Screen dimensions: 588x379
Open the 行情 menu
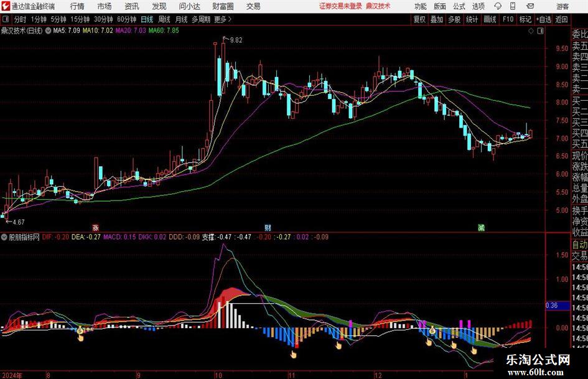click(77, 6)
